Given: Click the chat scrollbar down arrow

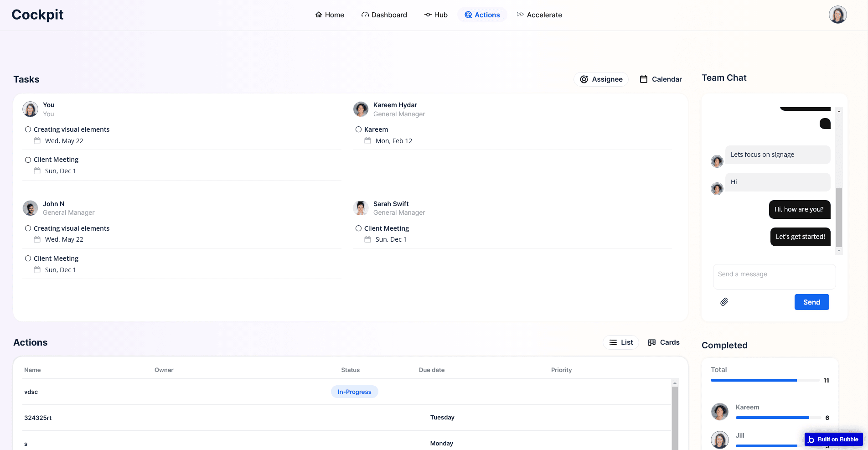Looking at the screenshot, I should (x=839, y=251).
